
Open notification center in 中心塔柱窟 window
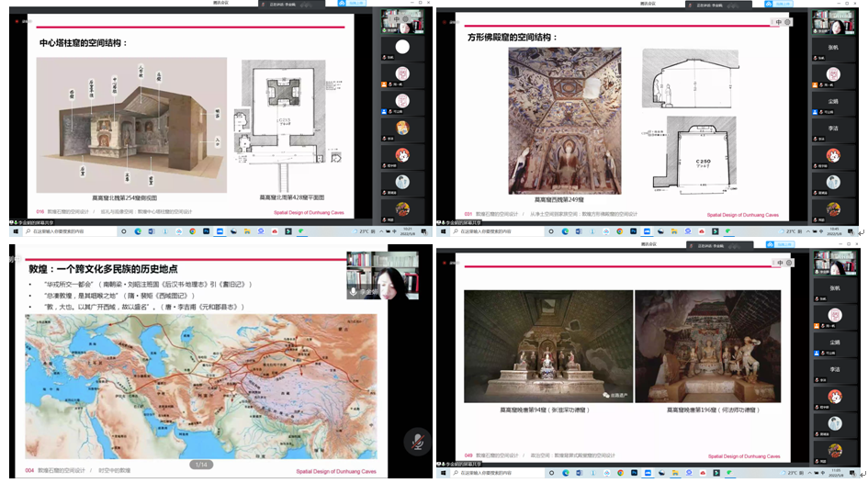pyautogui.click(x=423, y=231)
